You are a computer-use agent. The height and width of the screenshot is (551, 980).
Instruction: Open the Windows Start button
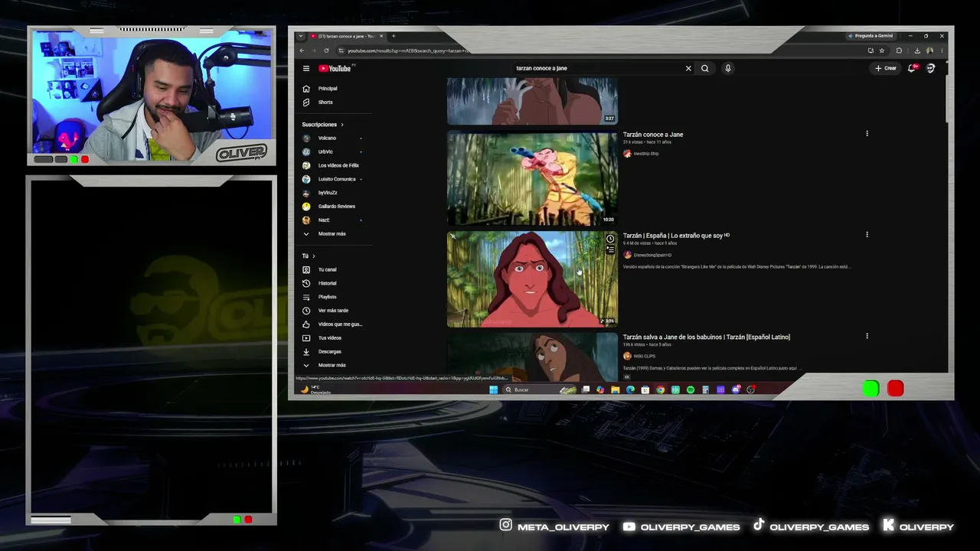tap(493, 390)
